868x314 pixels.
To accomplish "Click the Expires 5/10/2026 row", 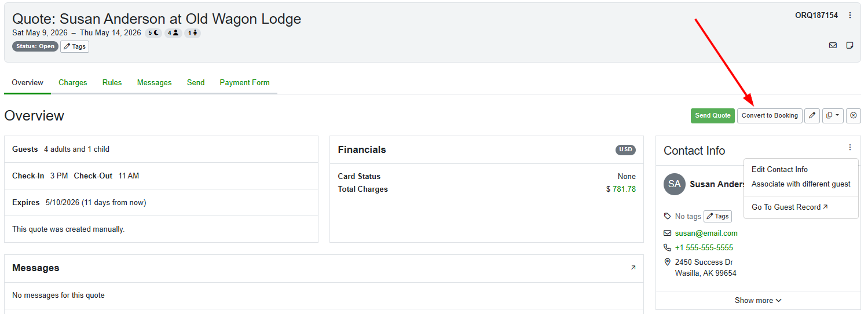I will 161,202.
